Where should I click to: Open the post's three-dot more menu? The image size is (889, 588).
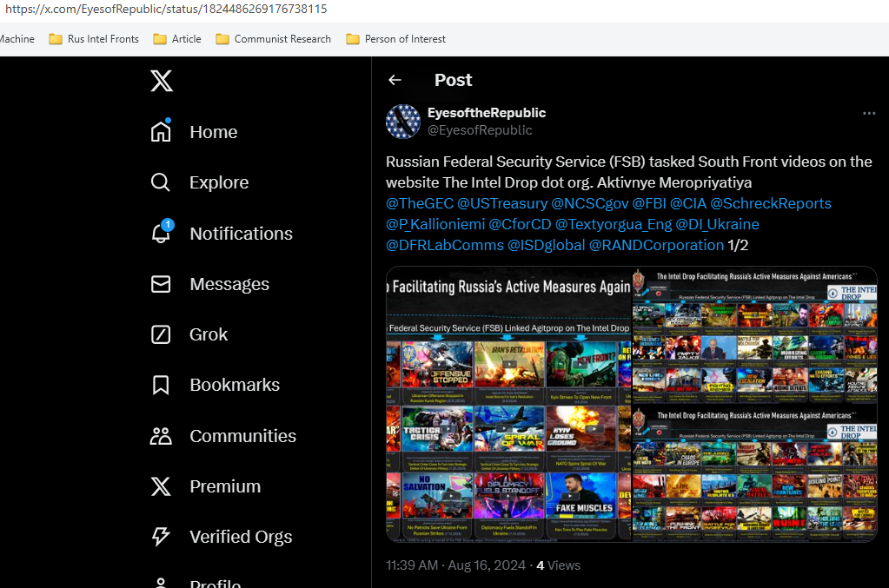869,114
